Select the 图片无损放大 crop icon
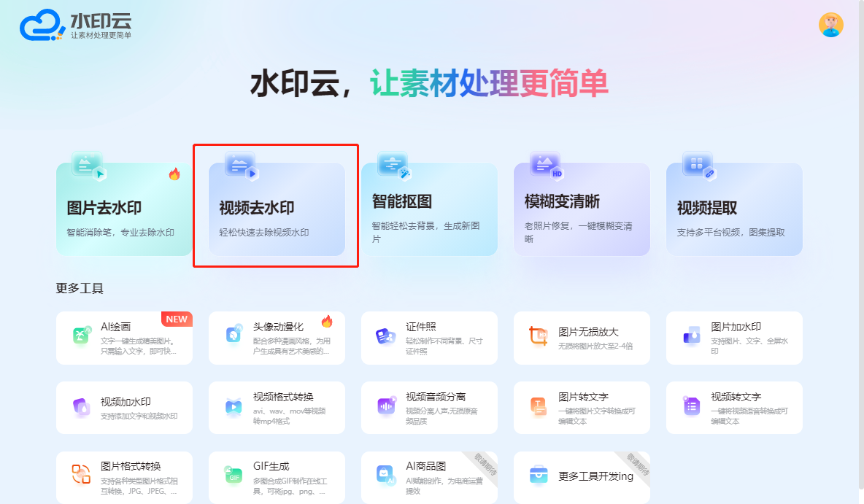The image size is (864, 504). tap(539, 336)
